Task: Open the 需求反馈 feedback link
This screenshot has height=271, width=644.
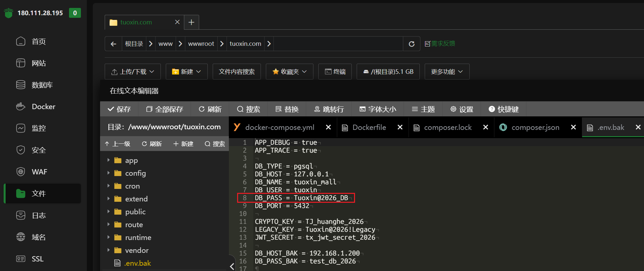Action: pyautogui.click(x=440, y=44)
